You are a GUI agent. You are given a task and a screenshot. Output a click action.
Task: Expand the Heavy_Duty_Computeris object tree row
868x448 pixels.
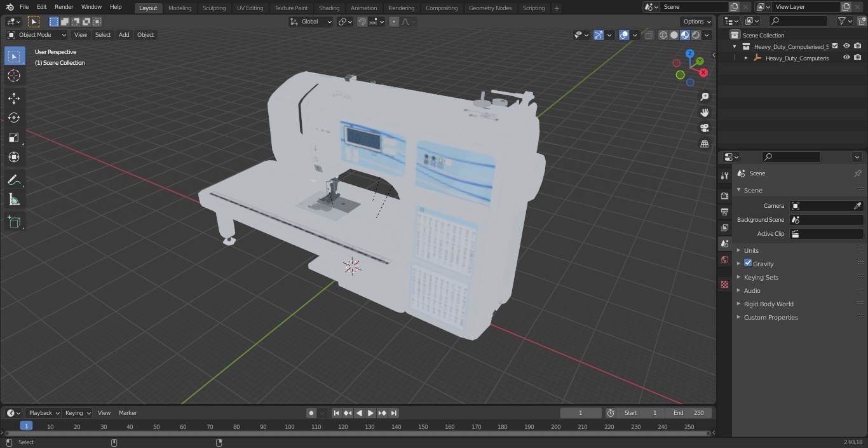[746, 58]
